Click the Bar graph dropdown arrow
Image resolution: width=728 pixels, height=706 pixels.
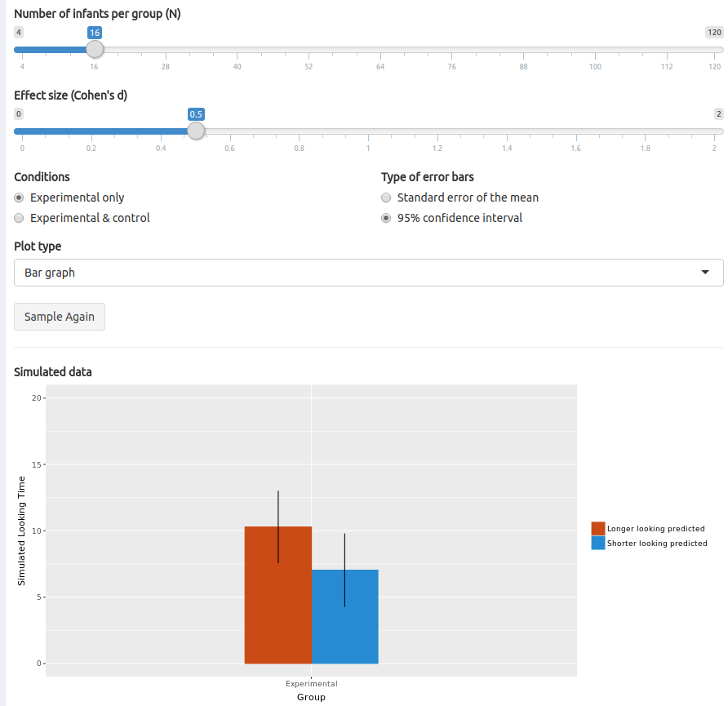tap(705, 273)
